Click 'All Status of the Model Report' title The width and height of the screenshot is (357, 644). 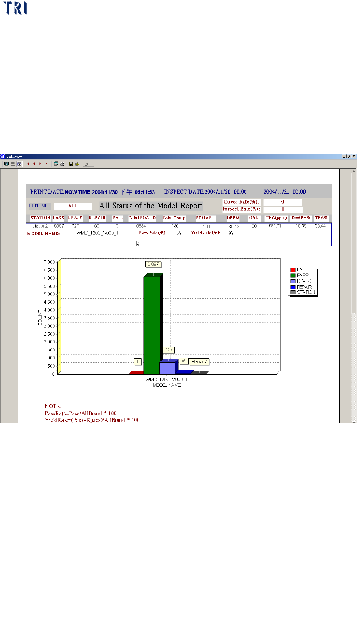point(151,206)
